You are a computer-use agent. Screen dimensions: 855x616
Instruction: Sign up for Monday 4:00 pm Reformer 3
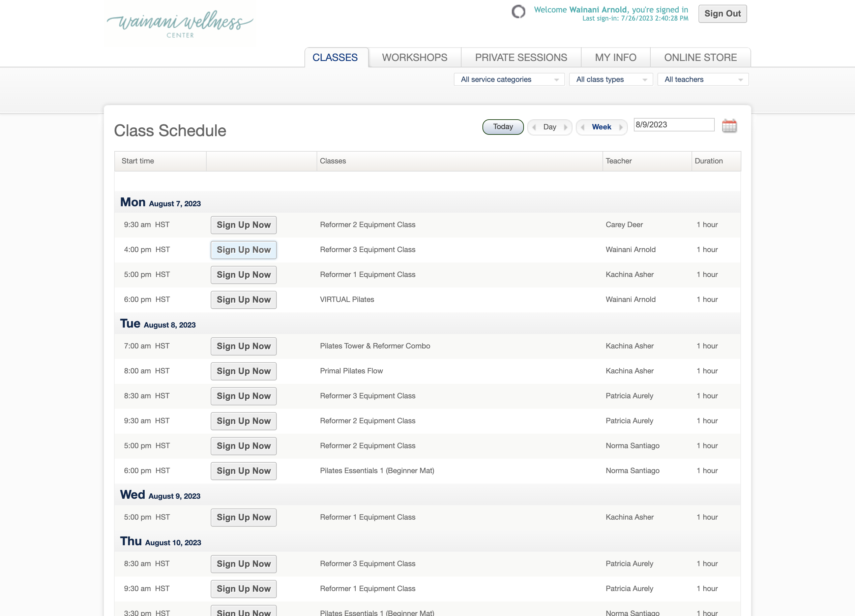tap(243, 250)
